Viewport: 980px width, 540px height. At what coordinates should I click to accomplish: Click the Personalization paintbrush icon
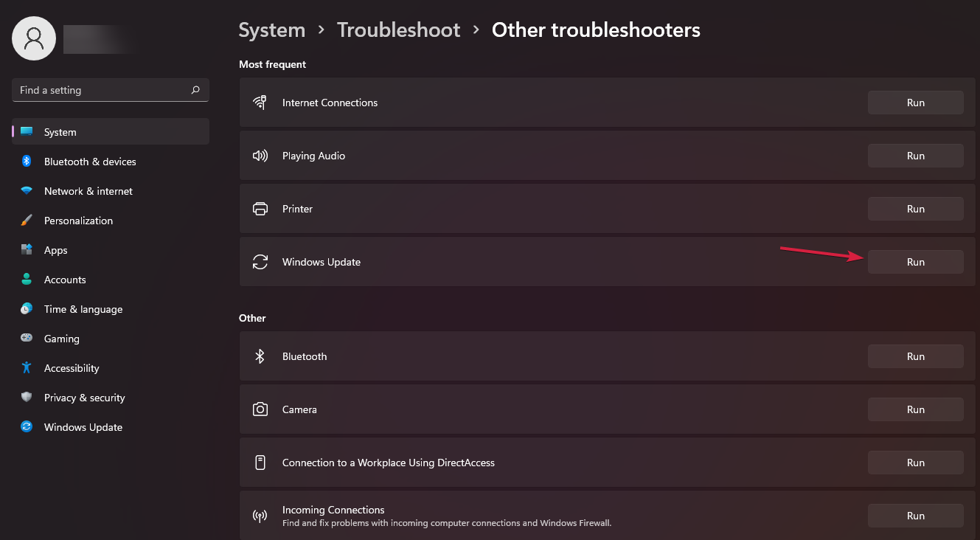[x=27, y=221]
